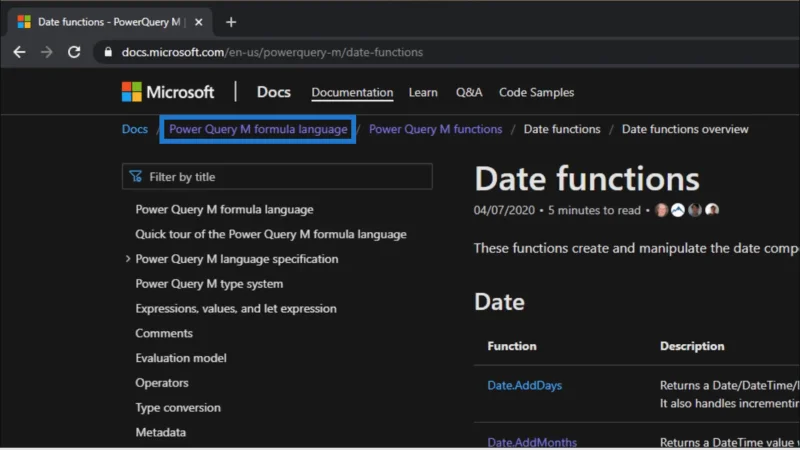Viewport: 800px width, 450px height.
Task: Click the Date functions breadcrumb item
Action: (562, 129)
